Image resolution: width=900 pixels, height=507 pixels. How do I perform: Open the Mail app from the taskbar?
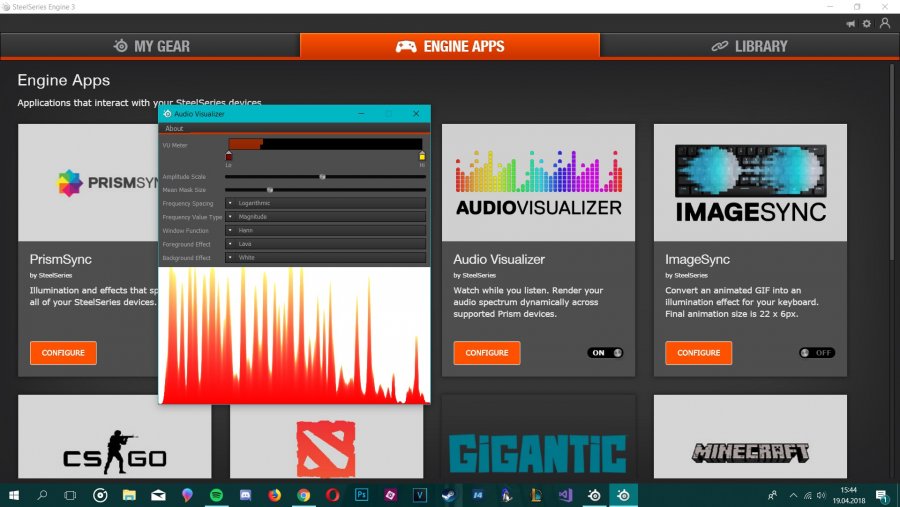158,495
